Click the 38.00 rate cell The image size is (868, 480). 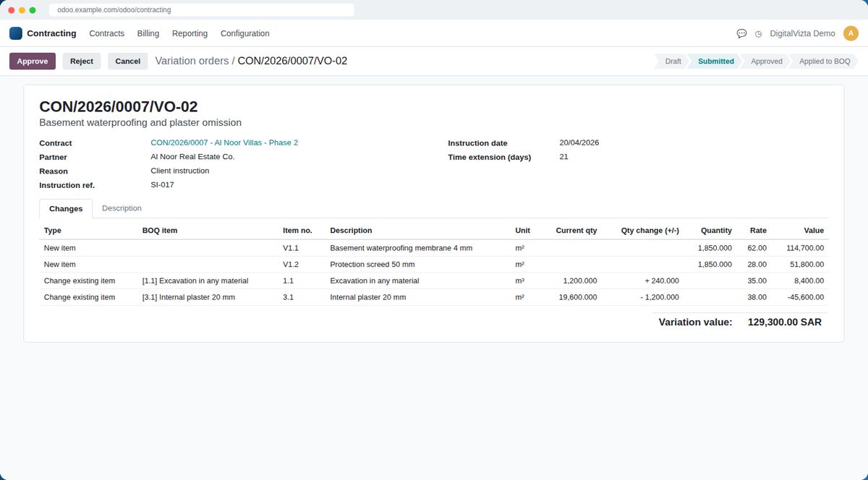pos(757,297)
